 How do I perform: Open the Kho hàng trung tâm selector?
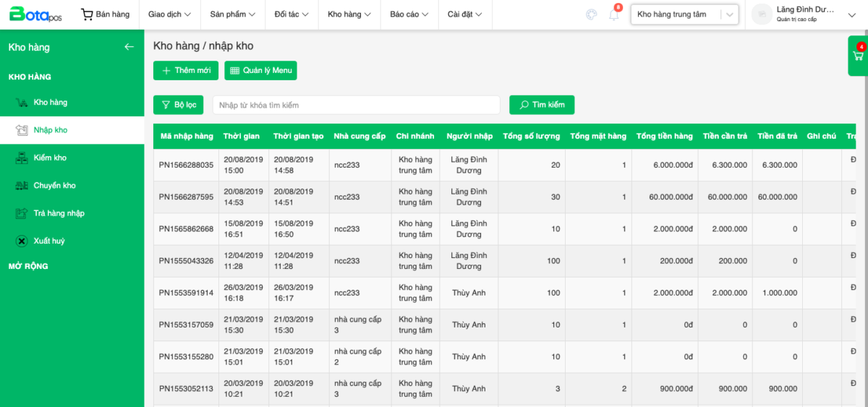[x=684, y=14]
